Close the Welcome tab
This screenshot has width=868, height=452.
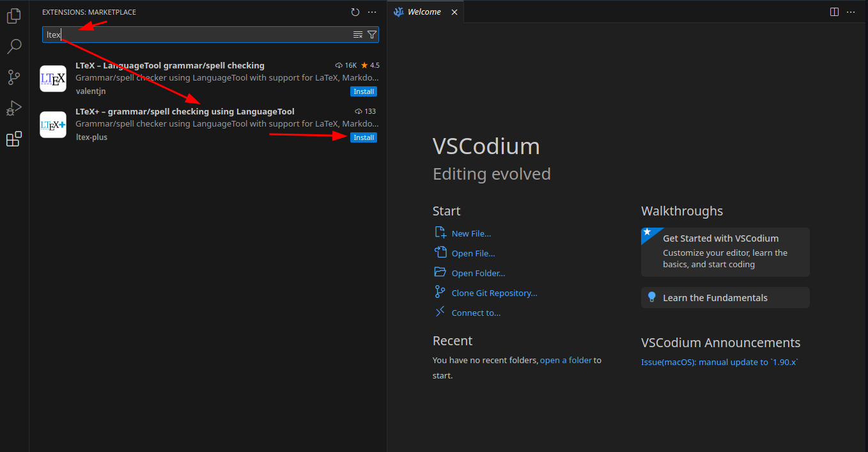pyautogui.click(x=454, y=12)
